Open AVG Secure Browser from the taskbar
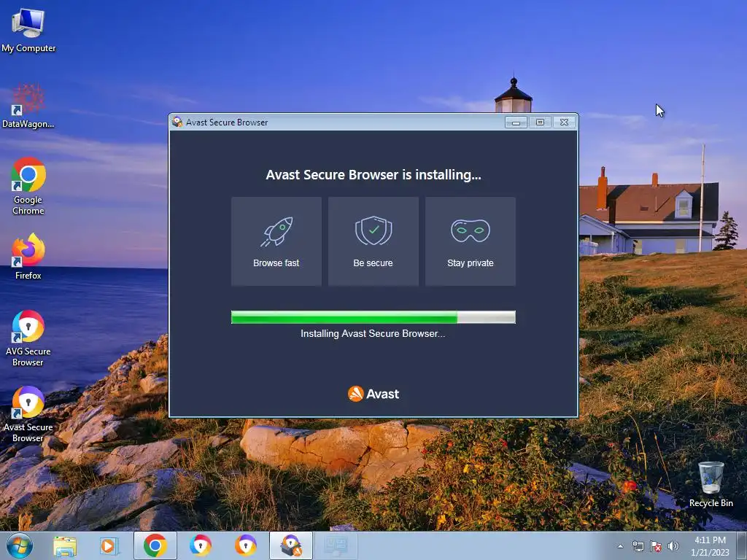 pos(200,545)
